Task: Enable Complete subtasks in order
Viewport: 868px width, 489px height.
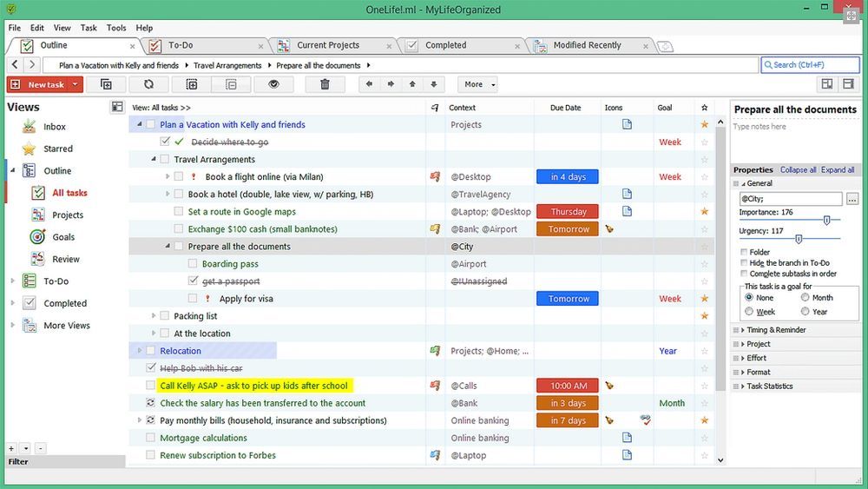Action: click(x=744, y=274)
